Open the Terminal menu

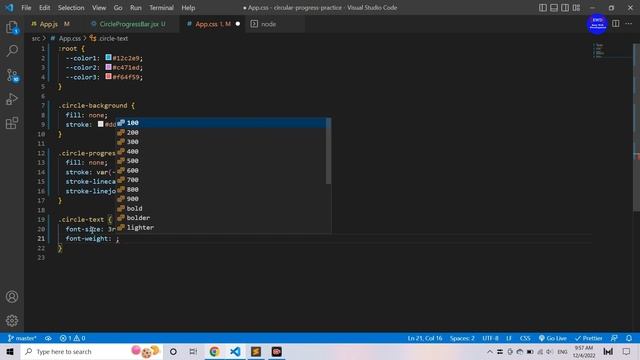click(x=161, y=8)
